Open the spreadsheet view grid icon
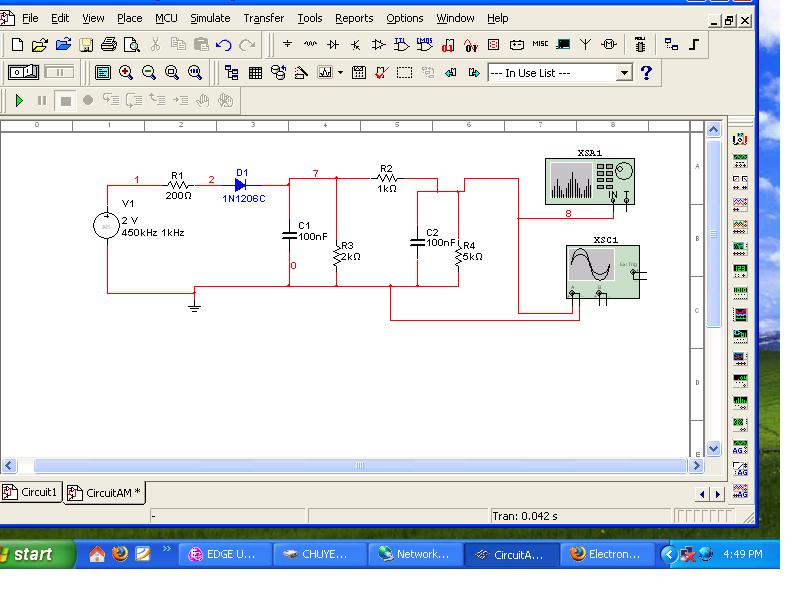This screenshot has width=800, height=600. click(x=255, y=73)
